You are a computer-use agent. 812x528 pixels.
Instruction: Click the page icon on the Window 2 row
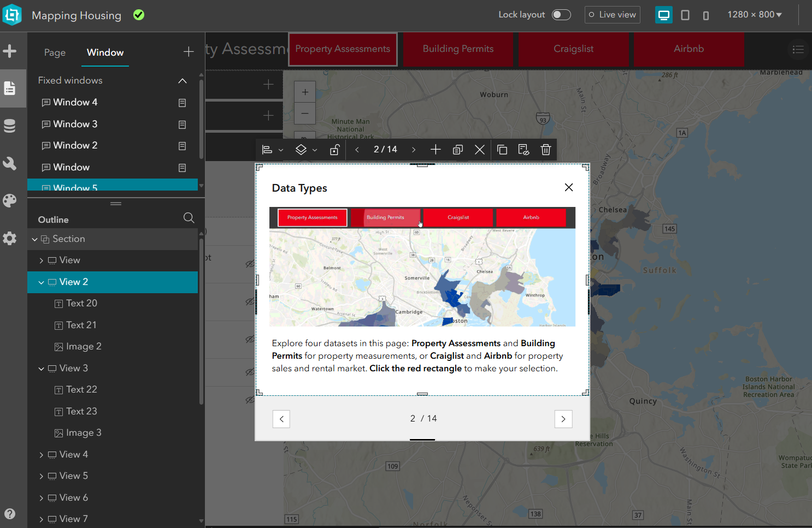point(183,146)
